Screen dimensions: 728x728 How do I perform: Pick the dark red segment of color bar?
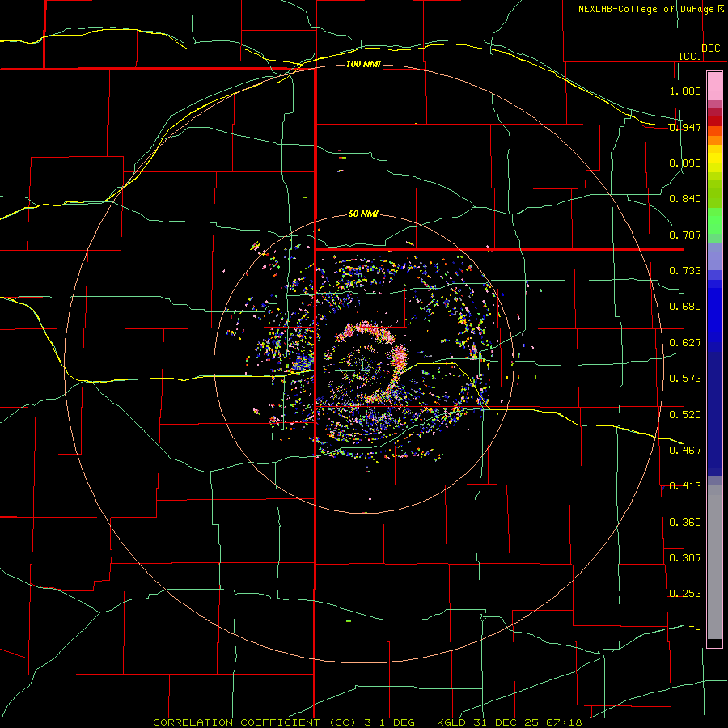coord(714,121)
